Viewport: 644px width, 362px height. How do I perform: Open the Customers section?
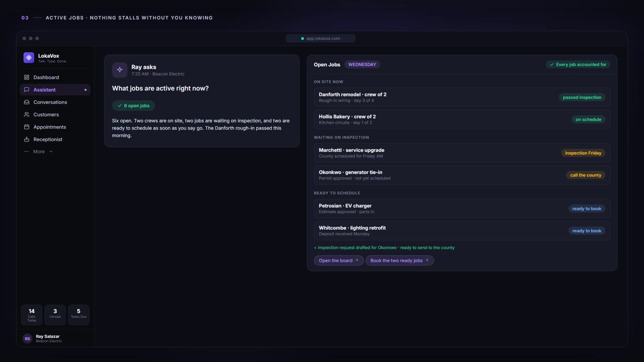(x=55, y=115)
